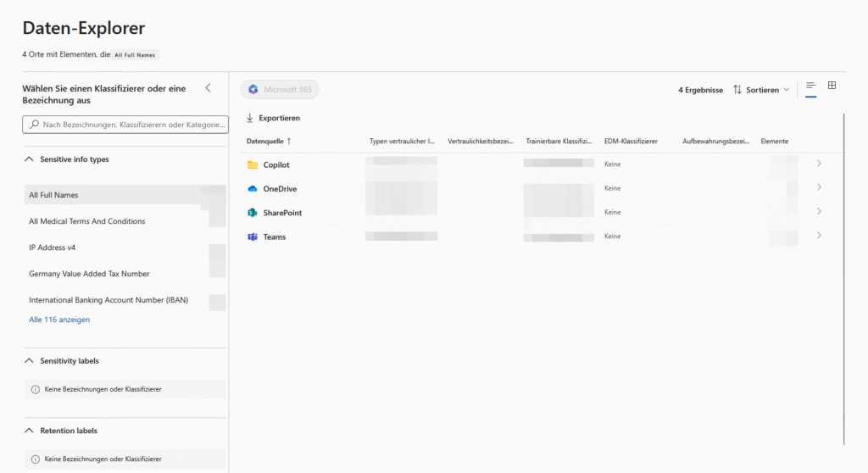Click the Microsoft 365 logo icon

253,89
